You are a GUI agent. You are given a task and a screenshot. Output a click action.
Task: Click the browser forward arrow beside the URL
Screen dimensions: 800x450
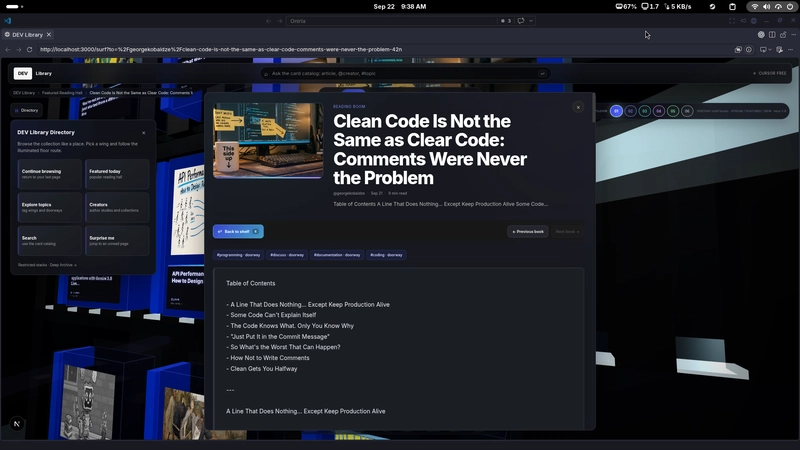click(x=18, y=49)
